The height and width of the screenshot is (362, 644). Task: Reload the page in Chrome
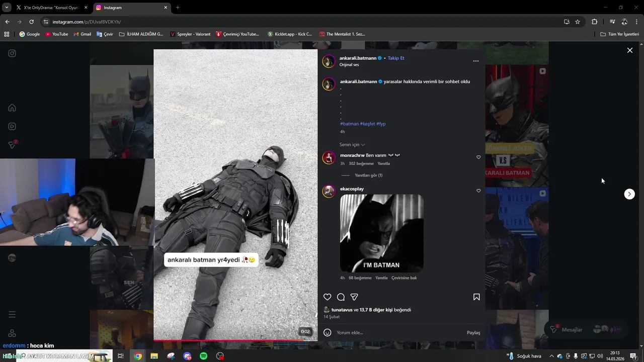click(x=31, y=22)
